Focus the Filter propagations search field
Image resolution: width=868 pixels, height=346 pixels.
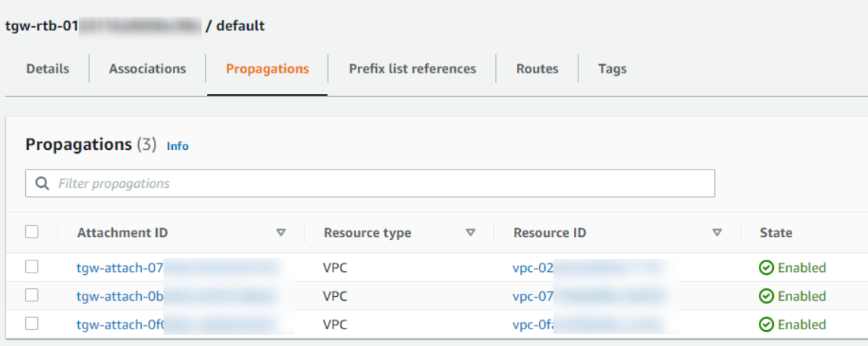tap(379, 183)
